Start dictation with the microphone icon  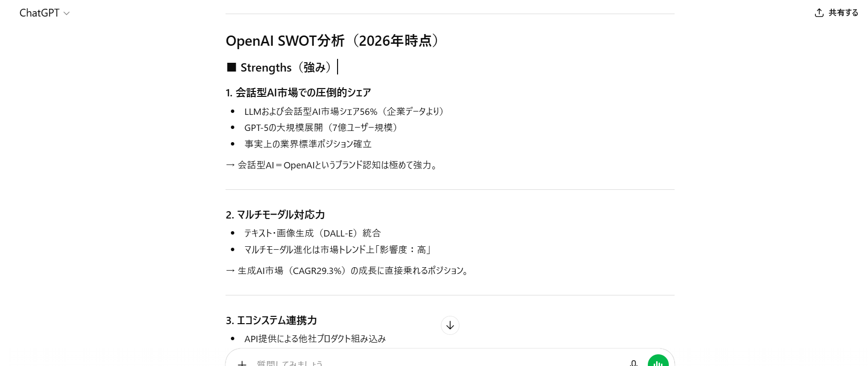coord(633,363)
